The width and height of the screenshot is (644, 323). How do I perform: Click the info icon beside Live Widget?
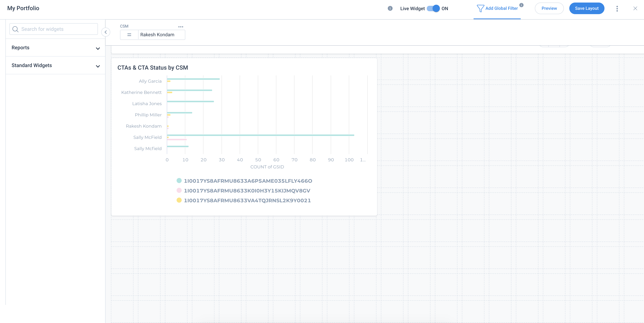[390, 8]
